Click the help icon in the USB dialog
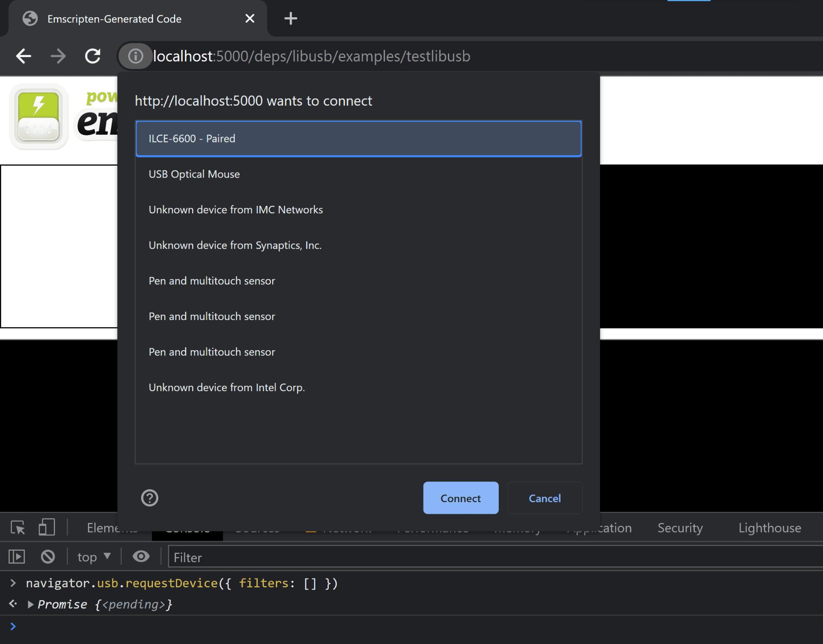 pos(150,498)
